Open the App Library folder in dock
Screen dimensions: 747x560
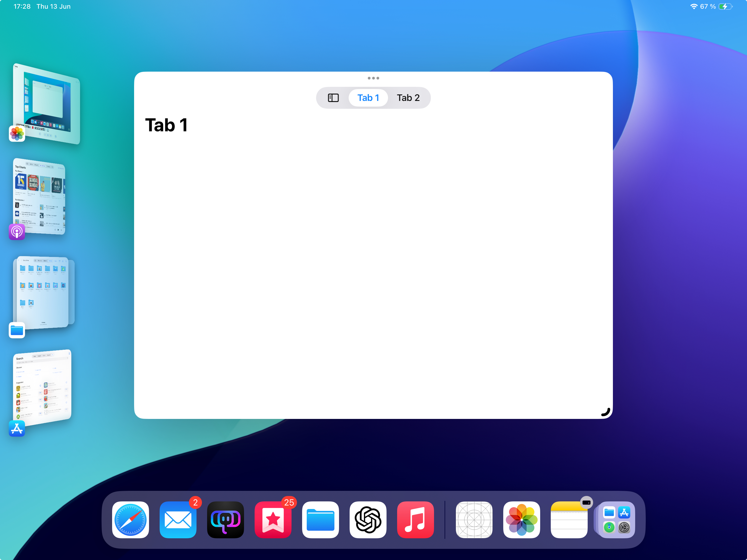[x=616, y=520]
